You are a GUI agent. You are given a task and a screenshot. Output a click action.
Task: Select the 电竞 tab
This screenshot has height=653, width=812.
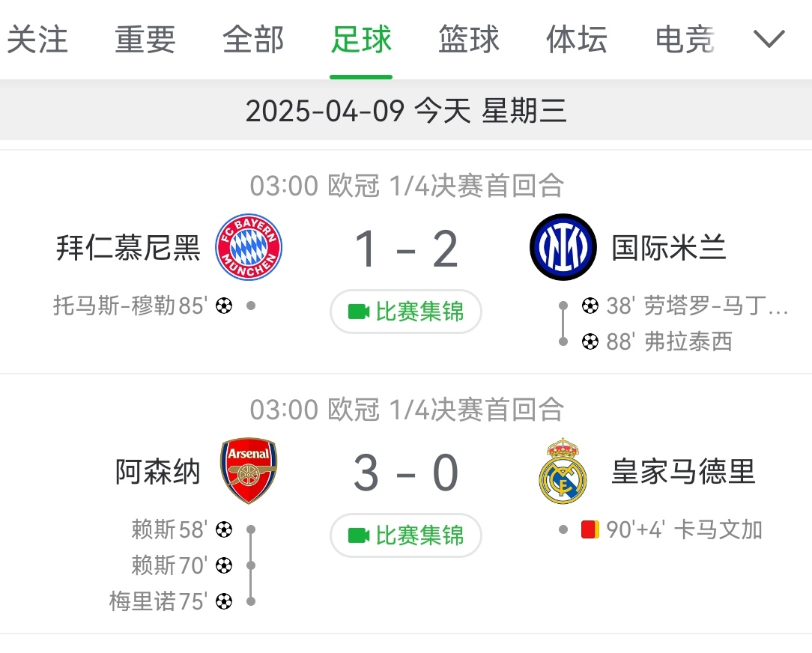coord(685,40)
